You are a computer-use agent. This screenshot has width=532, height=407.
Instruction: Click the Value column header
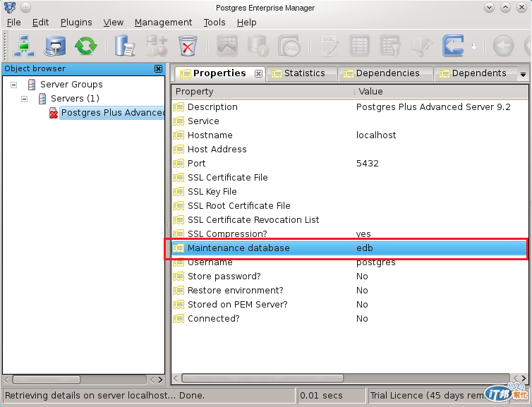(441, 92)
